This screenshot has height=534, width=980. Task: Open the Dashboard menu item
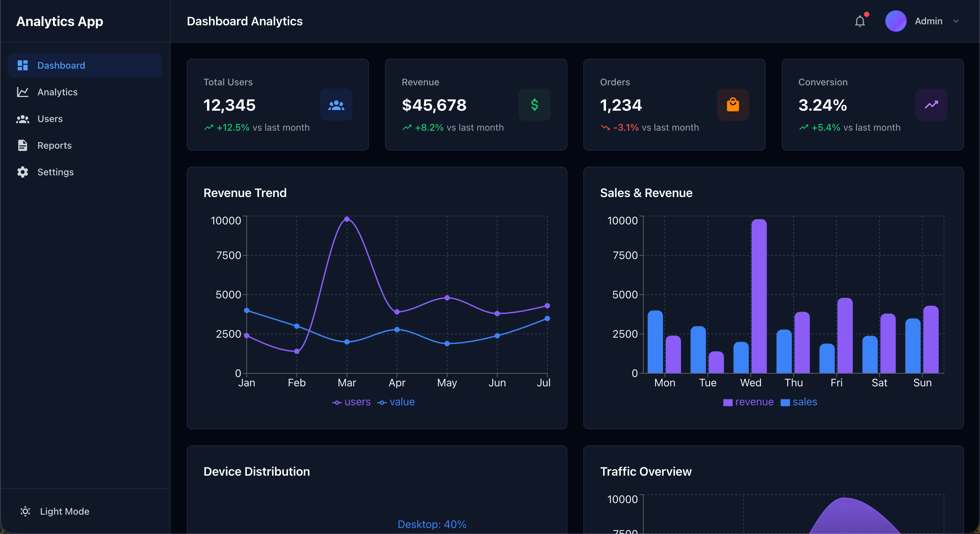(85, 65)
